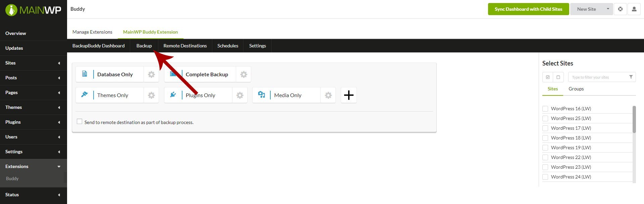644x204 pixels.
Task: Check WordPress 25 (LW) site
Action: click(545, 118)
